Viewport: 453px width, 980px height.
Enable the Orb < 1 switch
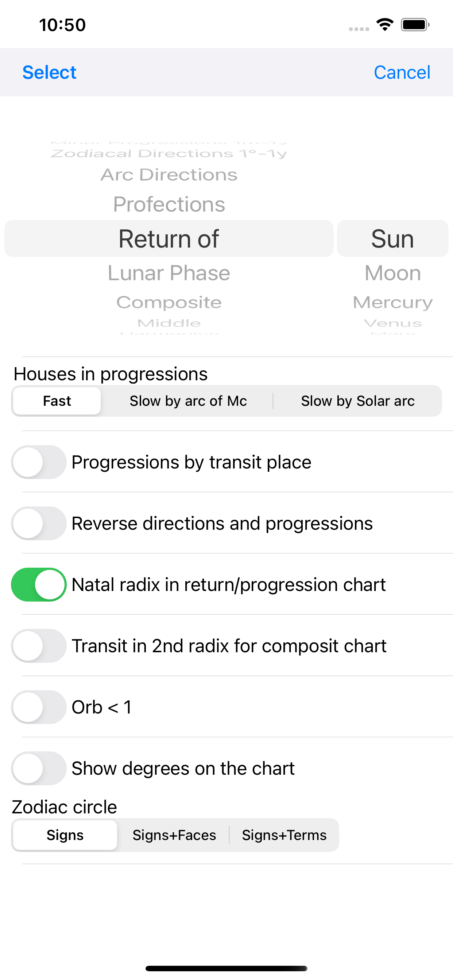39,707
